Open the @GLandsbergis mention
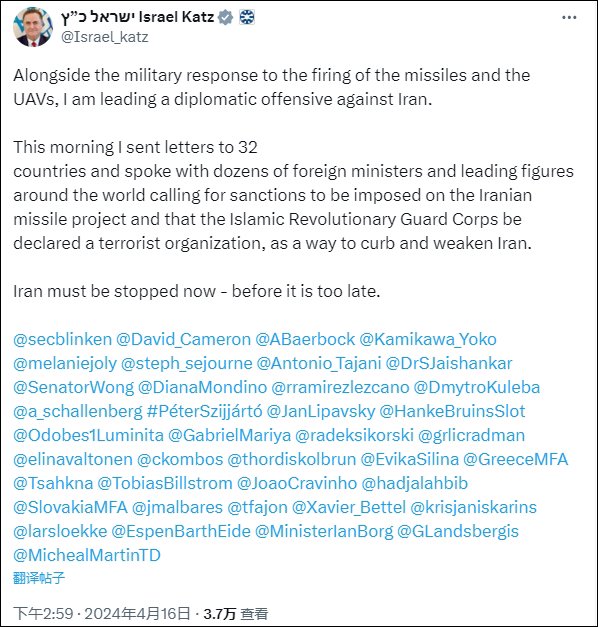Screen dimensions: 598x627 458,531
